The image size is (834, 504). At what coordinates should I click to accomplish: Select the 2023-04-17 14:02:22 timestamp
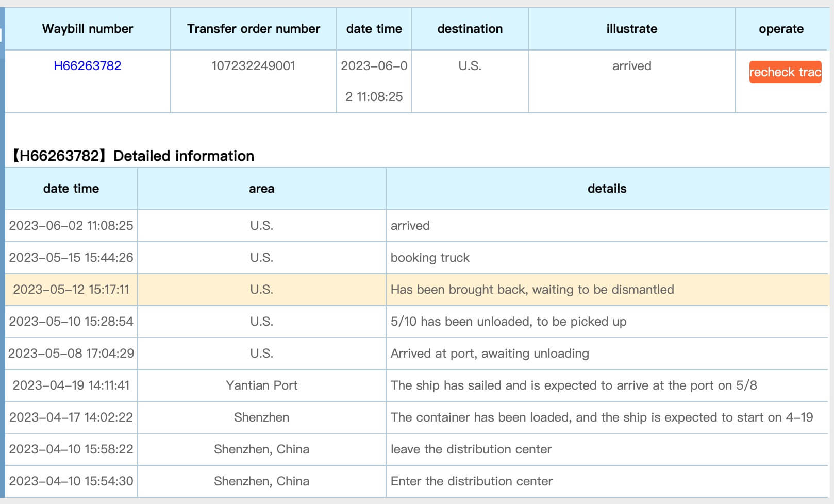[x=71, y=417]
